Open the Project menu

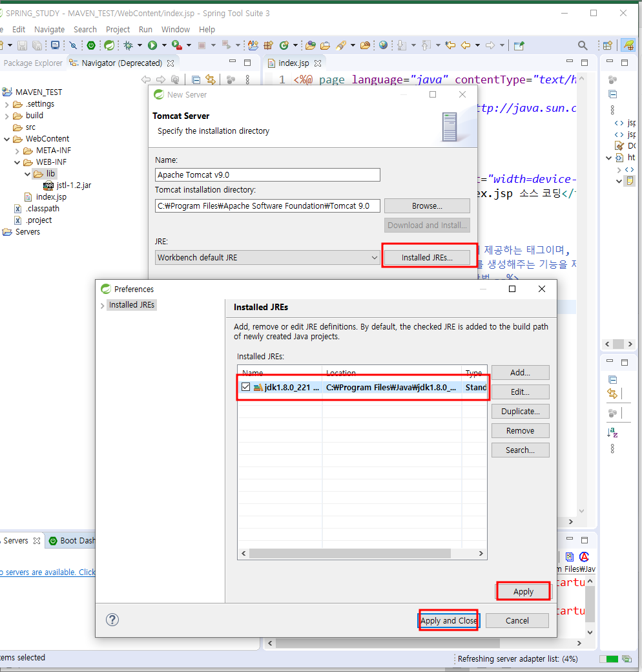118,30
